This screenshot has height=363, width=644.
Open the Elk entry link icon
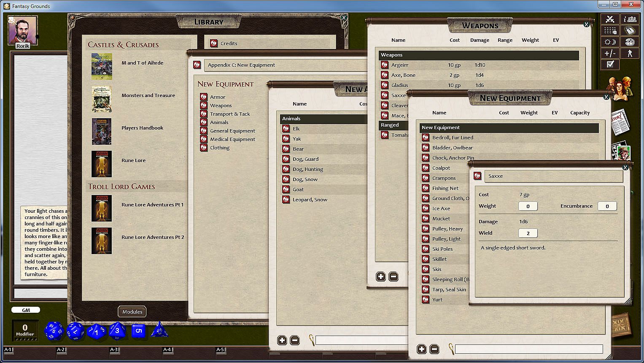click(286, 128)
